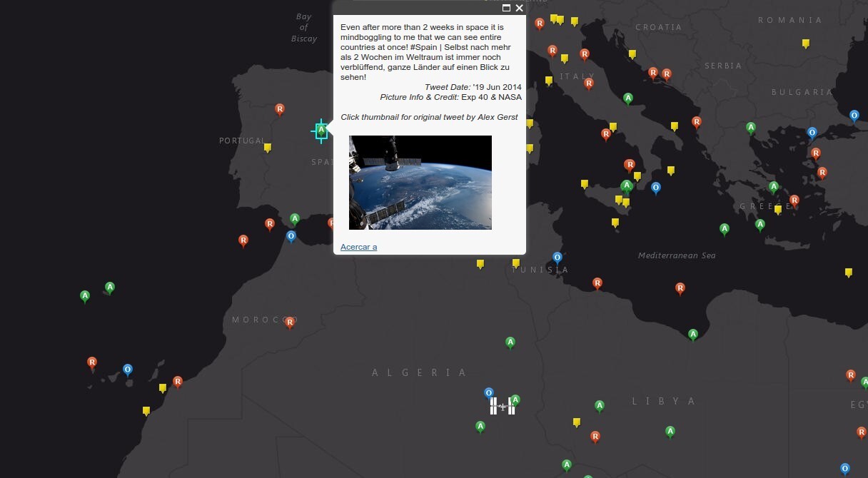Select the highlighted green marker over Spain
Screen dimensions: 868x478
(x=321, y=131)
